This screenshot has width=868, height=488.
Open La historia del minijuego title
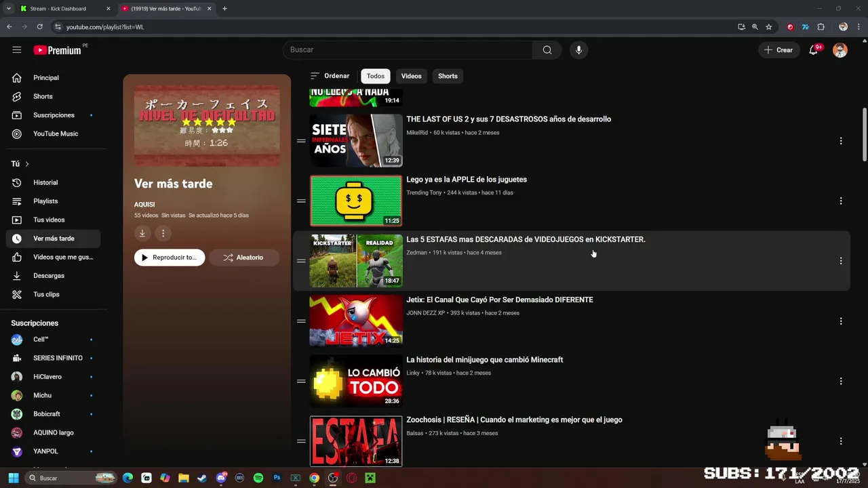[x=484, y=360]
